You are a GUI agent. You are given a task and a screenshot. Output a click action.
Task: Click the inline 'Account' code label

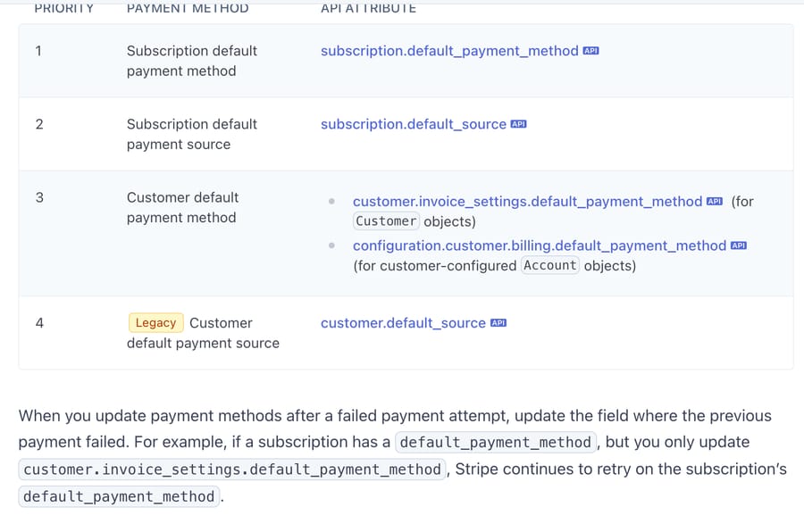point(549,265)
